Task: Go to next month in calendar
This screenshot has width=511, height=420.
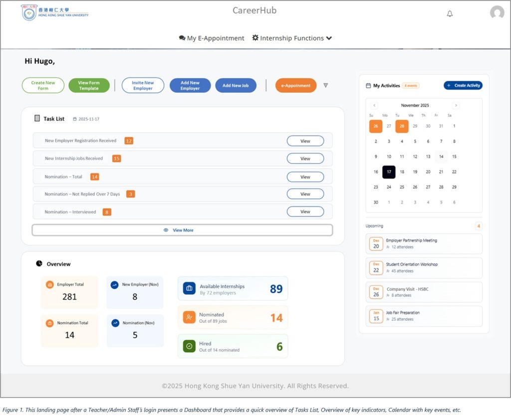Action: (456, 105)
